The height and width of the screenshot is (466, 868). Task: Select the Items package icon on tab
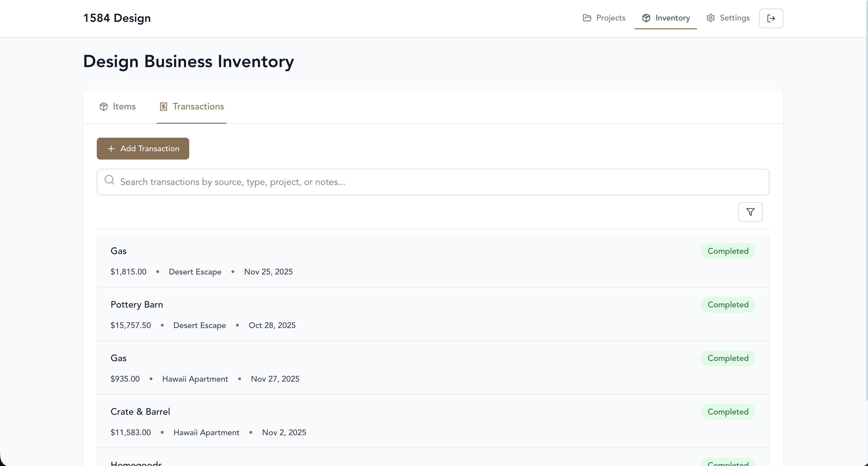pyautogui.click(x=103, y=106)
